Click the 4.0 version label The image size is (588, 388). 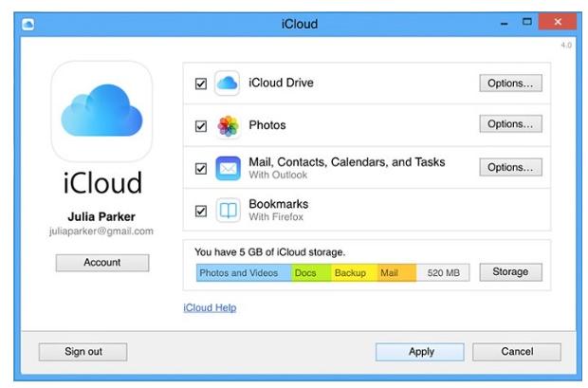[x=566, y=46]
